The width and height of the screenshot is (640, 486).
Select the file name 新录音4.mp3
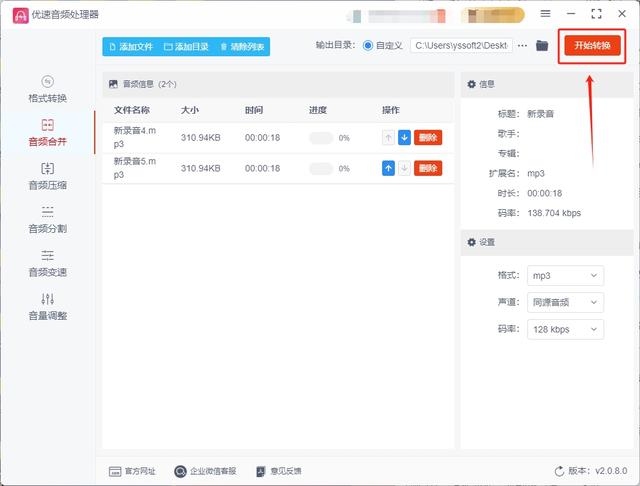(135, 137)
